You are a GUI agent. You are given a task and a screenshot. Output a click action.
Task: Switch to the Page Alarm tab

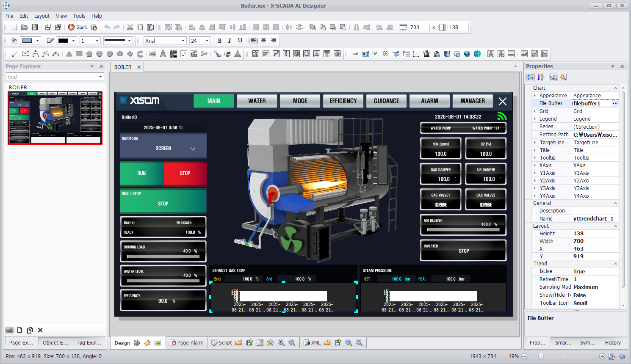click(187, 343)
